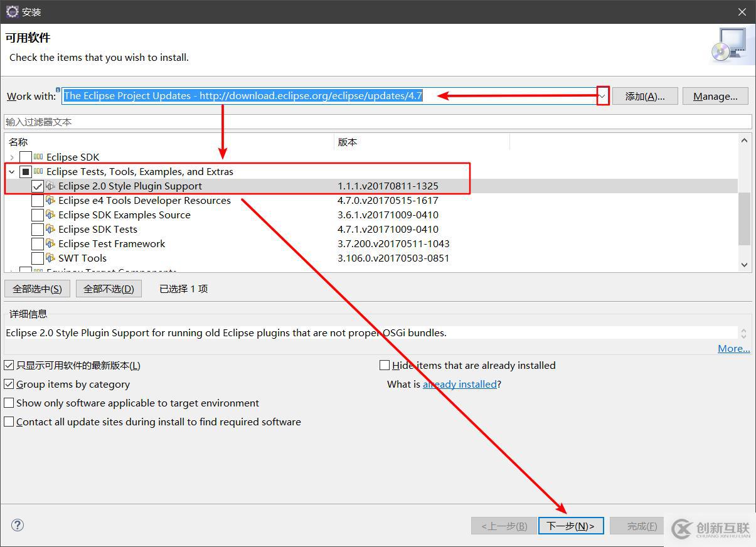The width and height of the screenshot is (756, 547).
Task: Check Eclipse Test Framework checkbox
Action: point(38,243)
